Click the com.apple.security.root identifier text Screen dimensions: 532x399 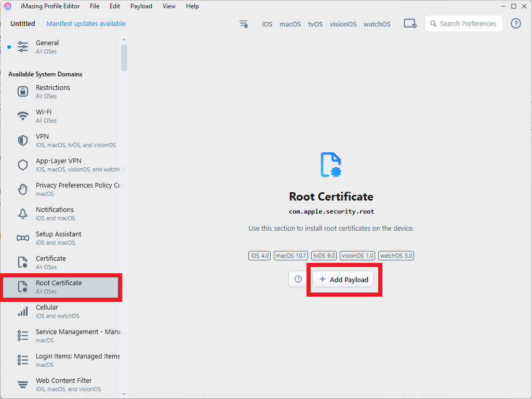pos(331,211)
